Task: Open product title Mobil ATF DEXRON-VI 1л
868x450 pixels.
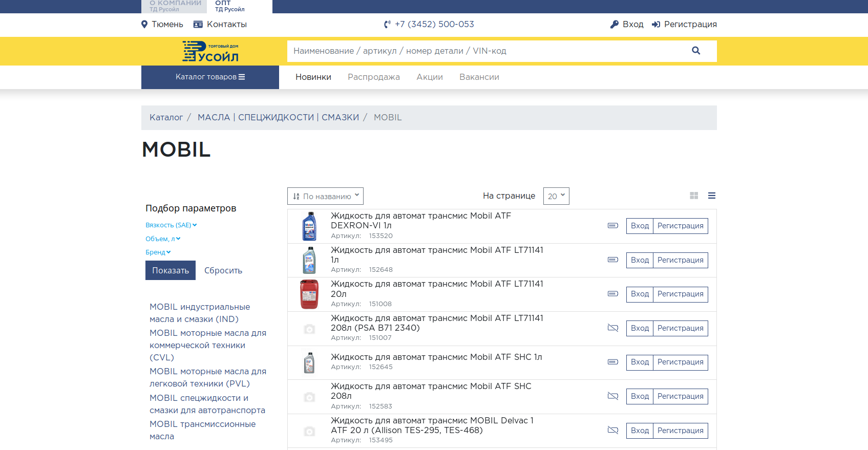Action: [421, 221]
